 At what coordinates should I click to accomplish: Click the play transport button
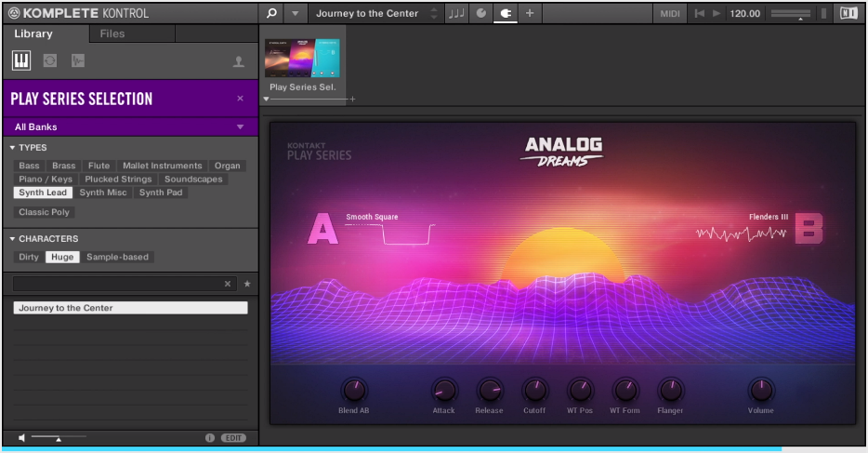(717, 13)
